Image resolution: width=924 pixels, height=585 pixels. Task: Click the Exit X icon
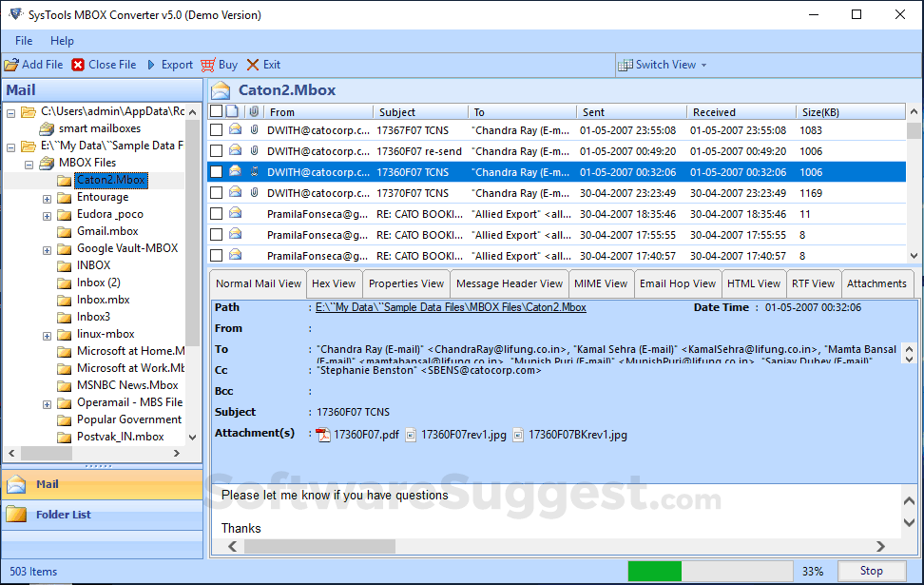coord(253,65)
